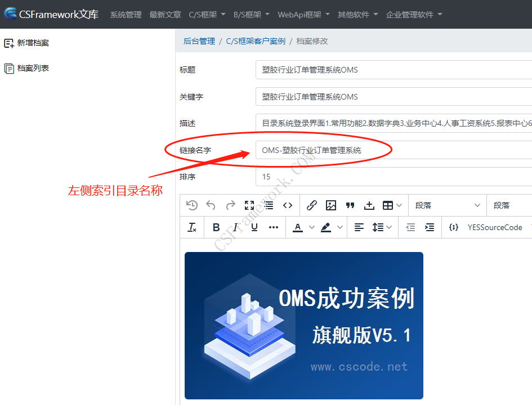The image size is (532, 405).
Task: Open the second 段落 dropdown
Action: point(509,205)
